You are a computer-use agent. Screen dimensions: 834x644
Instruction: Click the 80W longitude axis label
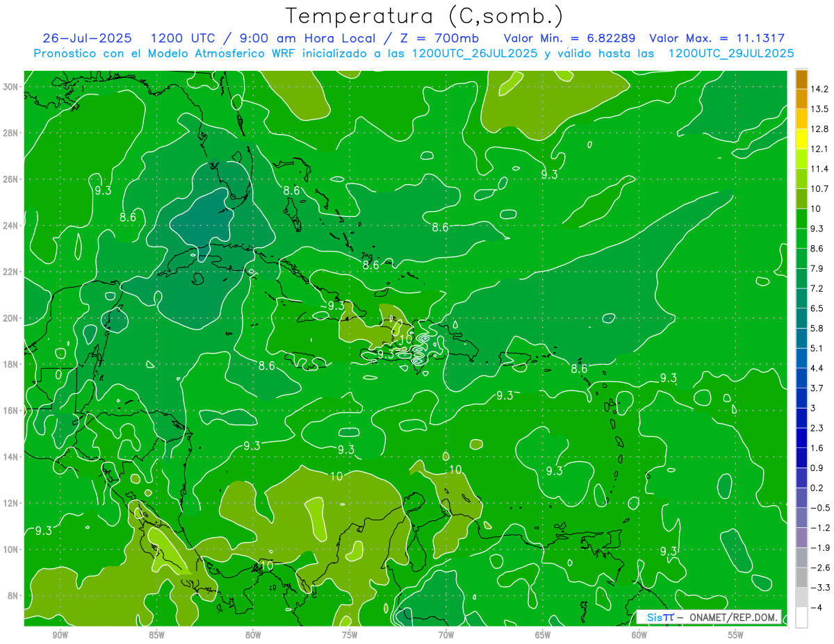click(x=253, y=635)
